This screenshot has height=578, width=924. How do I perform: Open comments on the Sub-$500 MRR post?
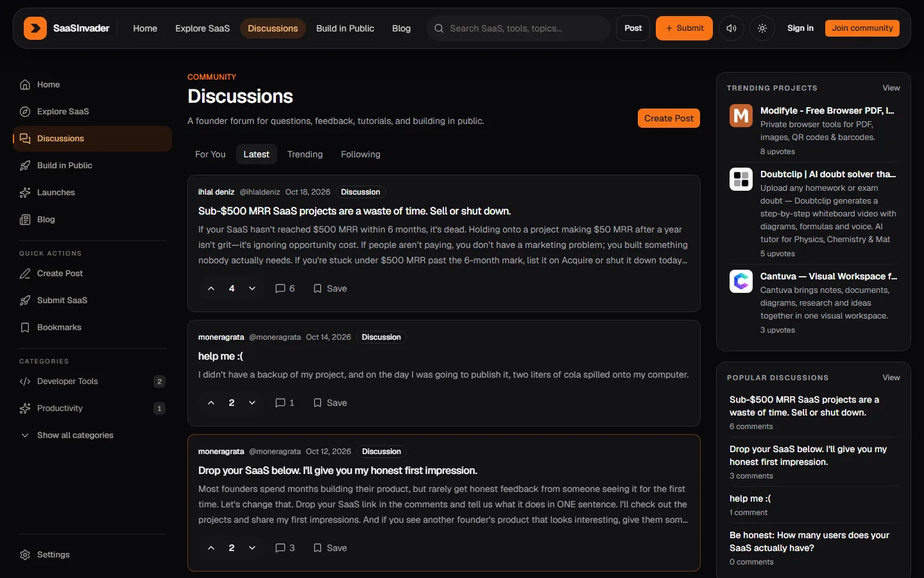point(285,288)
